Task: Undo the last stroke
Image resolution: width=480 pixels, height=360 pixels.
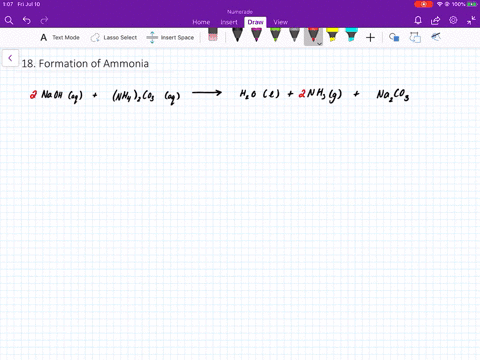Action: [x=27, y=21]
